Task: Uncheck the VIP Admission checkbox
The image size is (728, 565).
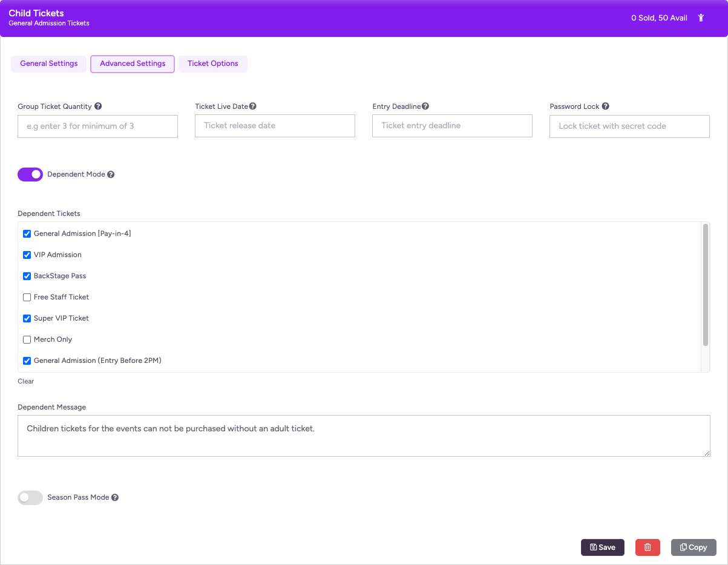Action: pyautogui.click(x=27, y=255)
